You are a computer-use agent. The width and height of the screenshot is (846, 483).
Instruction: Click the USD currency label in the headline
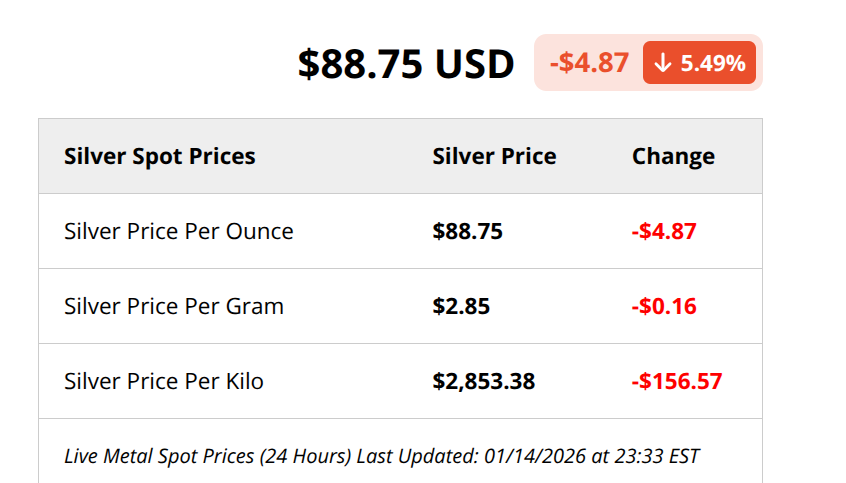click(474, 64)
